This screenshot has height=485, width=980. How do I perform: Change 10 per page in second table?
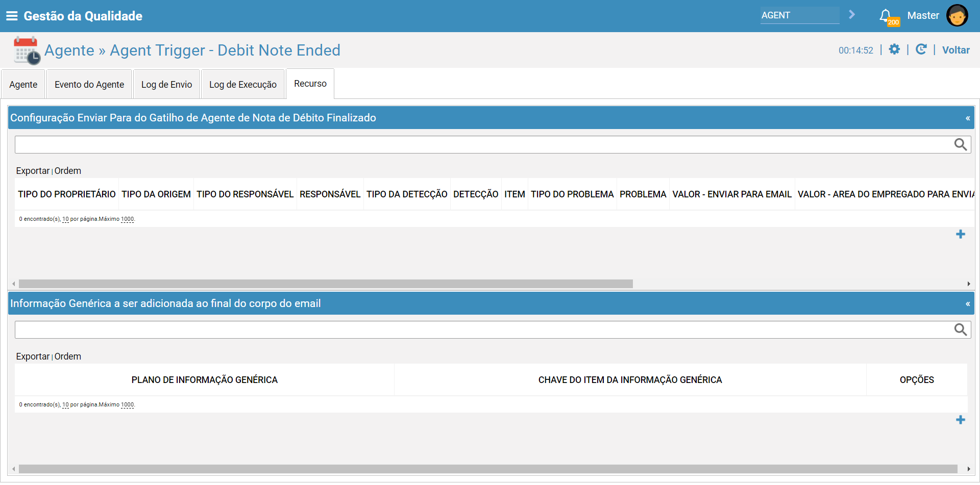pos(65,405)
